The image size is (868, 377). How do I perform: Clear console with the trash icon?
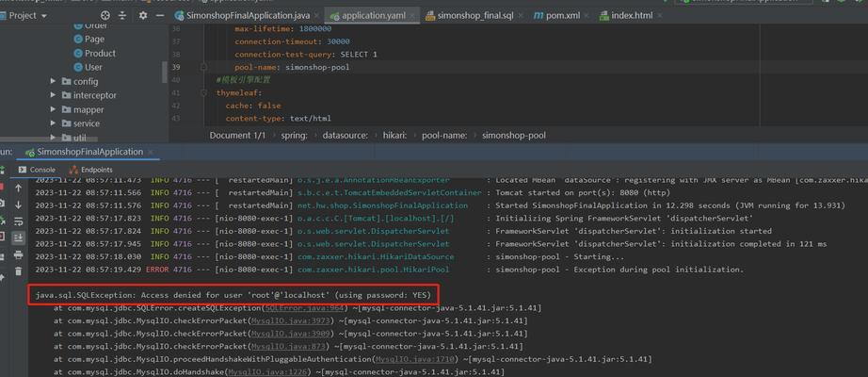pos(18,271)
